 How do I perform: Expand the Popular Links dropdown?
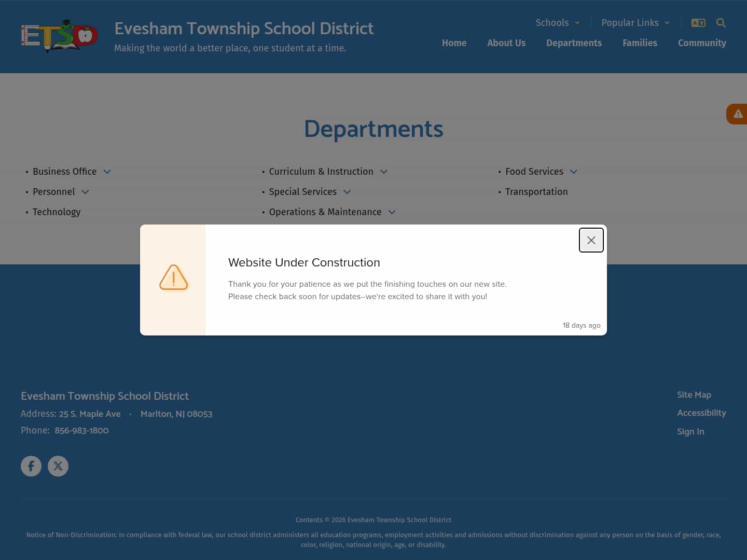[x=635, y=23]
